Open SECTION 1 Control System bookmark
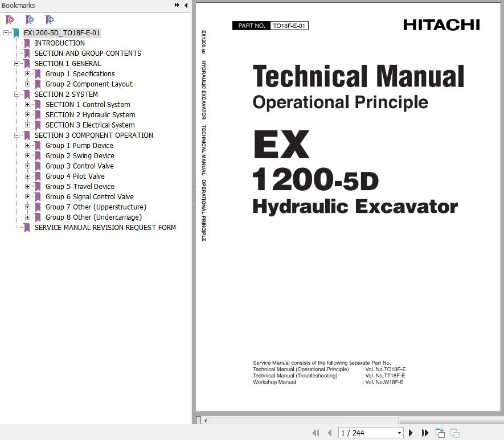This screenshot has width=504, height=440. click(88, 105)
